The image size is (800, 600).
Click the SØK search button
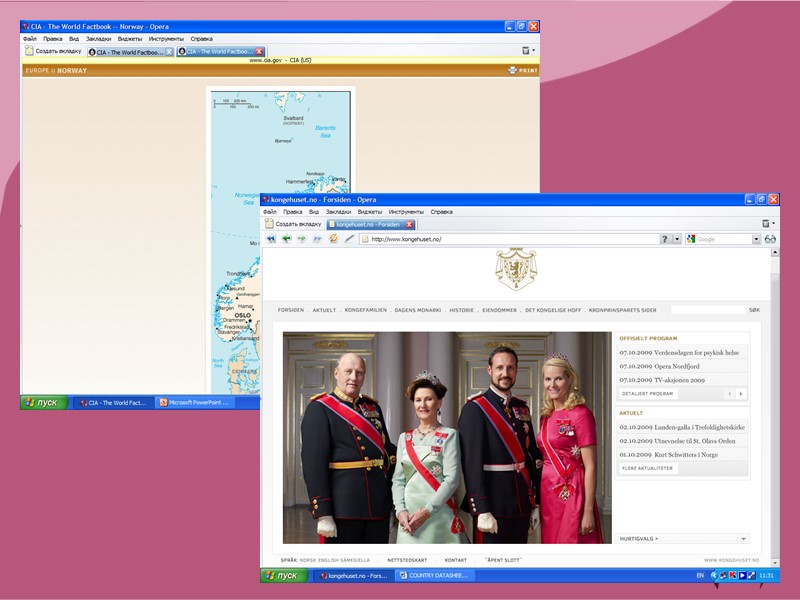click(754, 310)
